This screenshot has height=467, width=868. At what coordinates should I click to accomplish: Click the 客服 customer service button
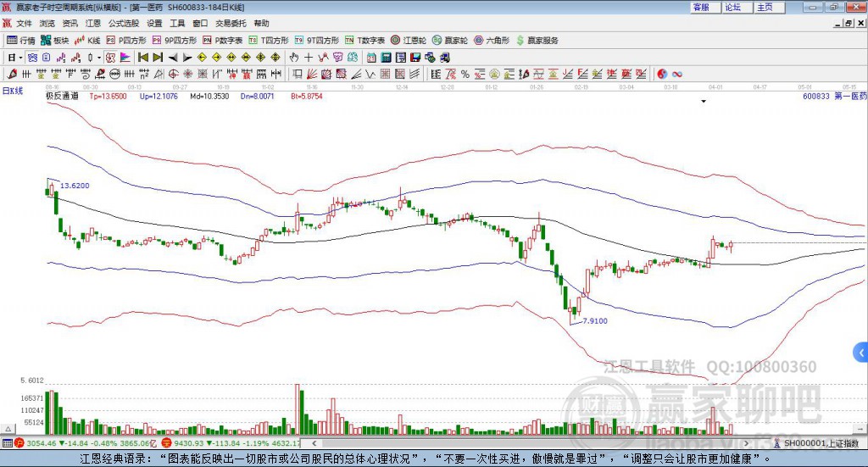704,7
